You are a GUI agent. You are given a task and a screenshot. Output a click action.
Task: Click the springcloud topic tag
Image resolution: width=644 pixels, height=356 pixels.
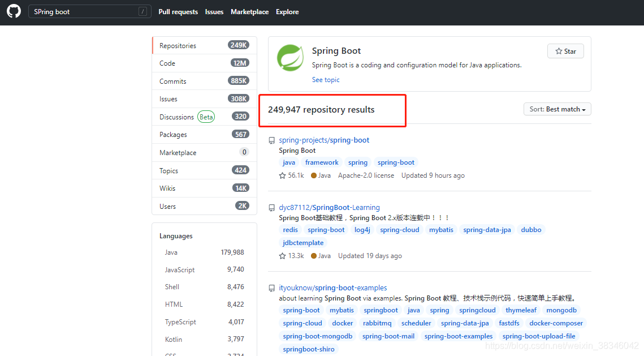(x=477, y=310)
